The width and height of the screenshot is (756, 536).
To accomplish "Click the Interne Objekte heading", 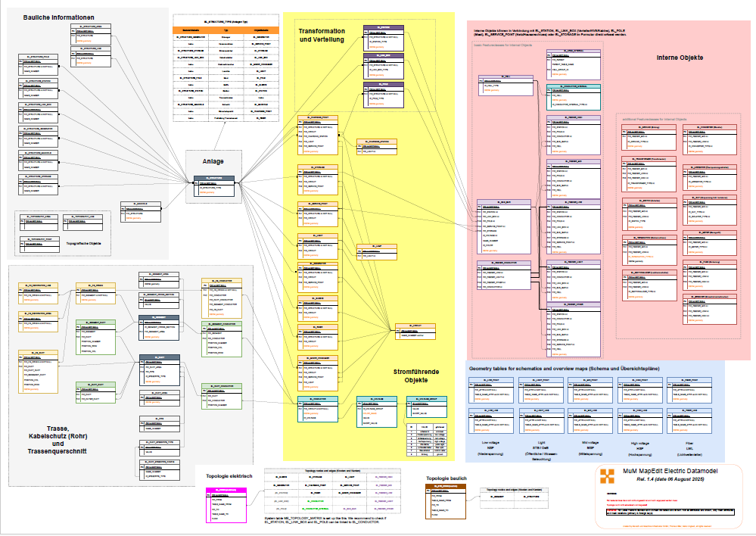I will click(x=680, y=58).
